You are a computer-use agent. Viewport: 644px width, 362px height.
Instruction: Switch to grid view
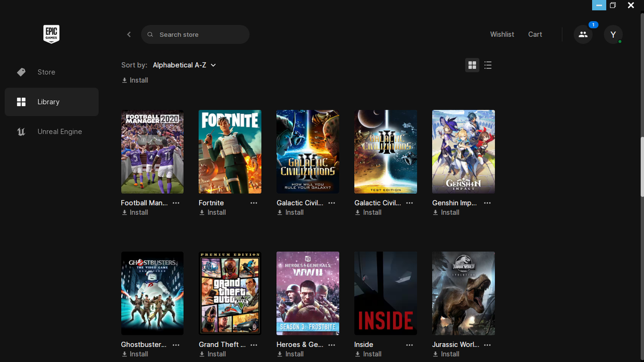(472, 65)
